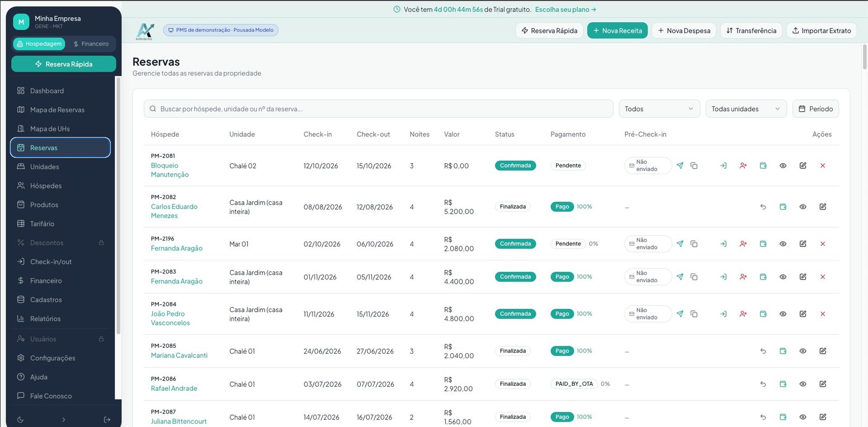Screen dimensions: 868x427
Task: Check in guest for reservation PM-2081
Action: click(723, 165)
